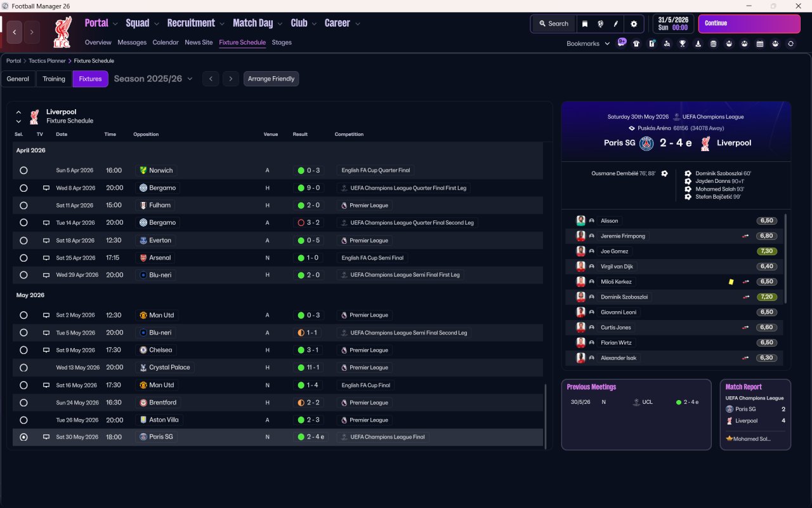Select the radio button for the Paris SG fixture
Image resolution: width=812 pixels, height=508 pixels.
[x=23, y=437]
